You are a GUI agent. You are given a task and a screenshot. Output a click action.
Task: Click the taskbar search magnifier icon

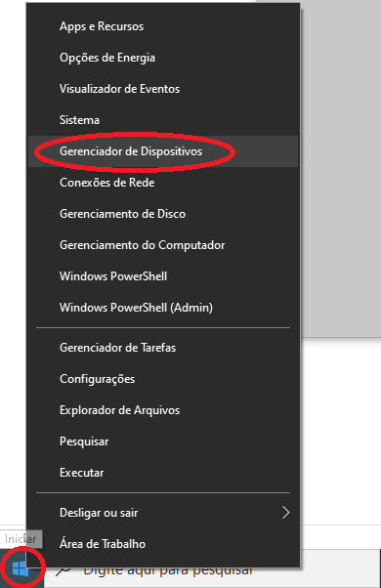(63, 571)
